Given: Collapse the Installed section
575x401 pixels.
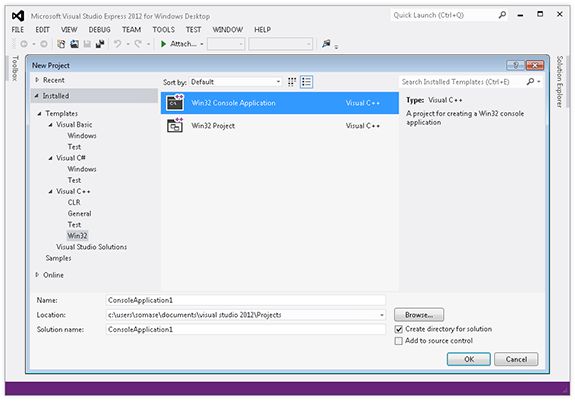Looking at the screenshot, I should pos(36,96).
